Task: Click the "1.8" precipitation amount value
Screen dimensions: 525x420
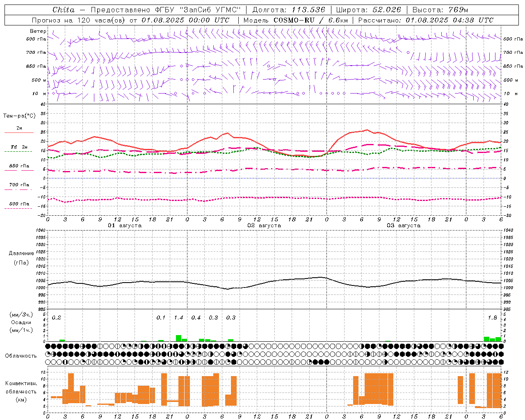Action: (492, 318)
